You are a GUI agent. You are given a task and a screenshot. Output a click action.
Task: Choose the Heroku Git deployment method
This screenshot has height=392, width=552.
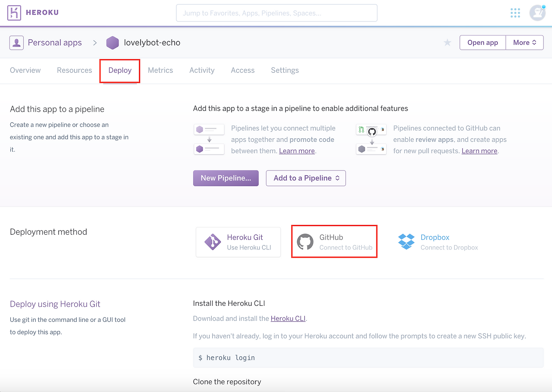[238, 242]
